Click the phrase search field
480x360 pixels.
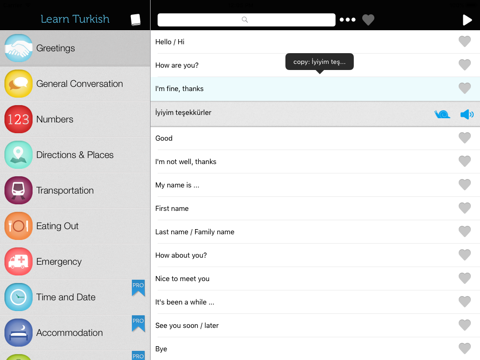(x=246, y=20)
